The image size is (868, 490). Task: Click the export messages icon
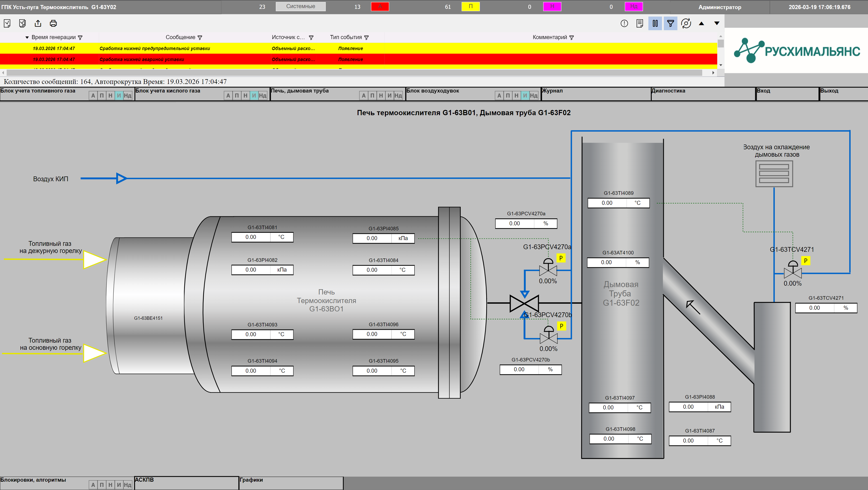[x=38, y=23]
